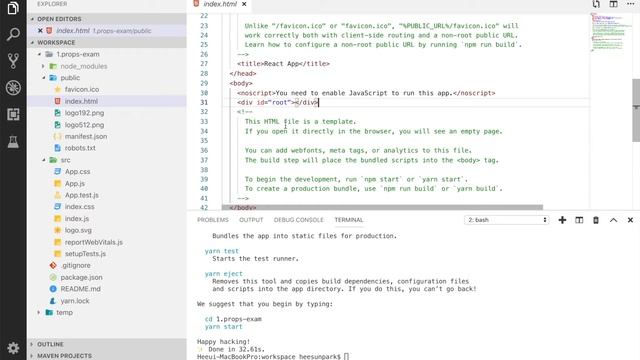Open the Explorer view in activity bar
The width and height of the screenshot is (640, 360).
pos(13,8)
